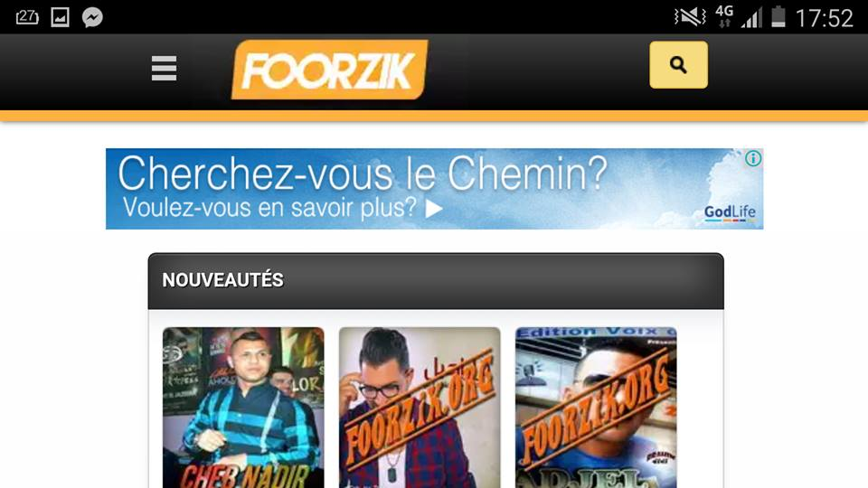Open the Cherchez-vous le Chemin ad banner
Screen dimensions: 868x488
tap(435, 189)
